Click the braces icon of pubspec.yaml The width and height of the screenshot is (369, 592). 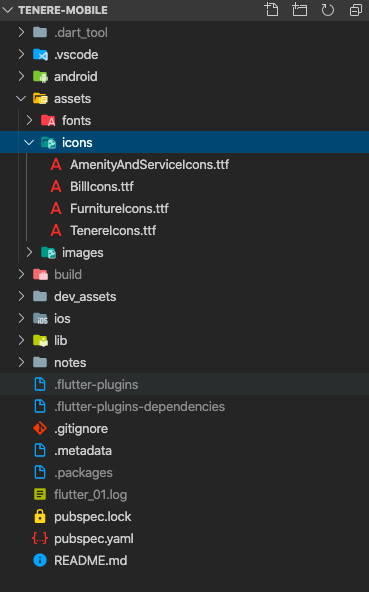click(40, 538)
